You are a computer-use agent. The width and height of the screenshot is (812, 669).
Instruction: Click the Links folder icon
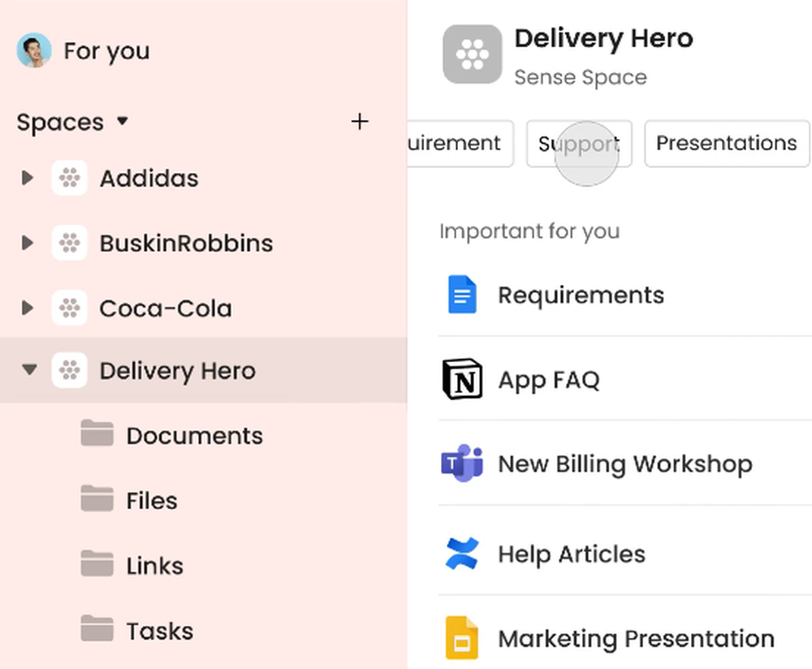97,563
